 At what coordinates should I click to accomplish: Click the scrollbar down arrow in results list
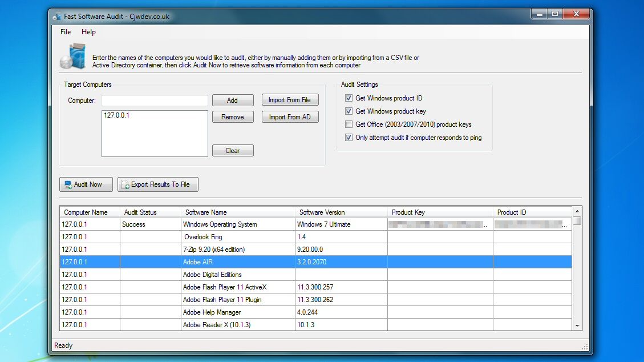point(576,325)
